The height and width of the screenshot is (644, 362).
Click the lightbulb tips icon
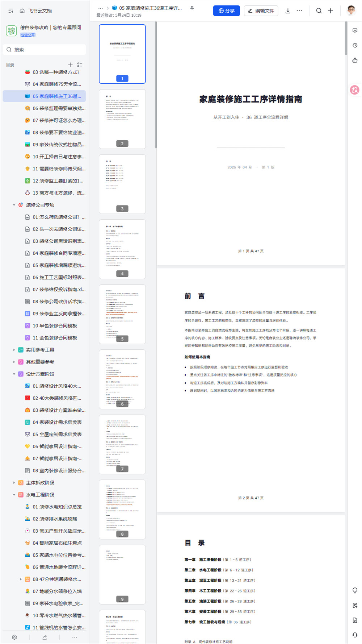[355, 590]
